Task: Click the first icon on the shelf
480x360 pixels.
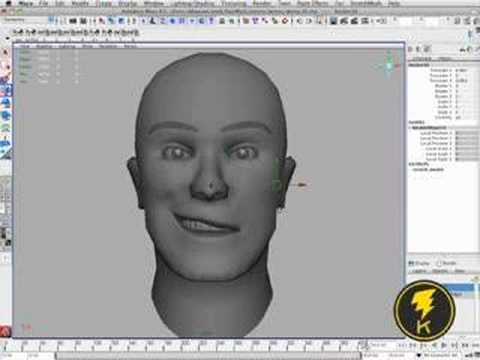Action: (17, 32)
